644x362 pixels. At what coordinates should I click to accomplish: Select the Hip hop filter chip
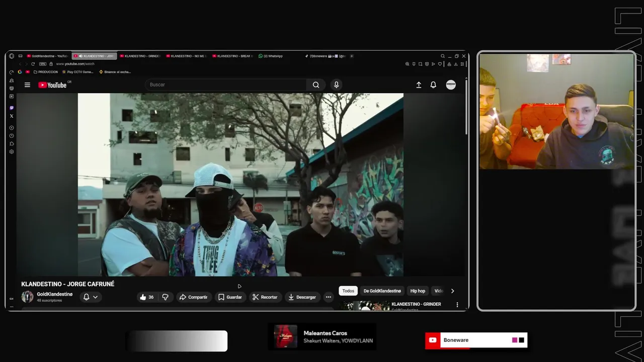(x=418, y=291)
